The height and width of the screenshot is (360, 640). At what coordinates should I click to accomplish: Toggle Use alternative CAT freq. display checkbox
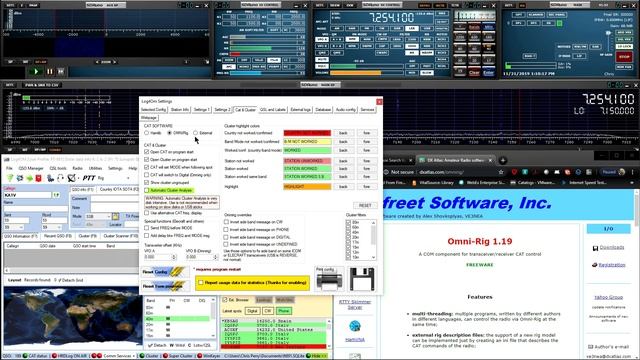coord(147,213)
